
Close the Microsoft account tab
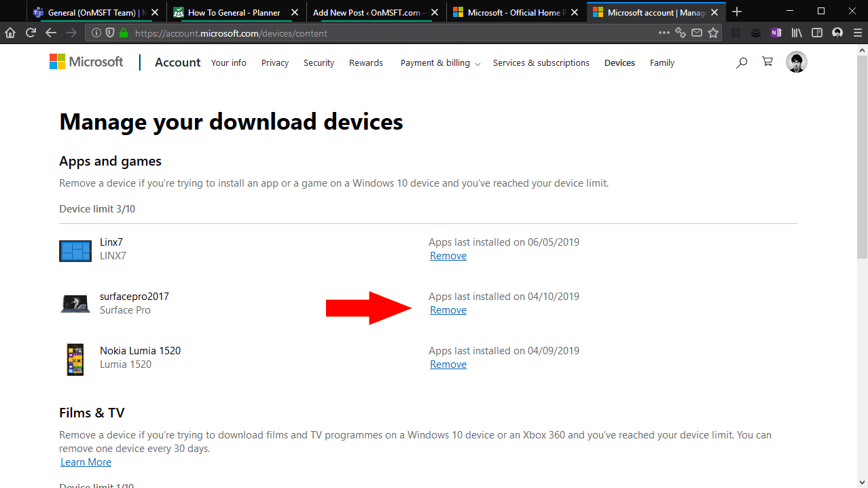click(x=714, y=12)
